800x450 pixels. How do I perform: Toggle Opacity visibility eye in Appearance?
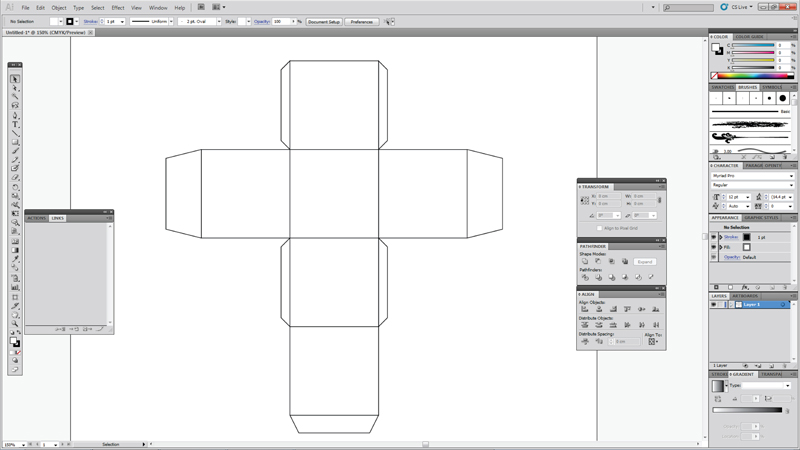714,257
